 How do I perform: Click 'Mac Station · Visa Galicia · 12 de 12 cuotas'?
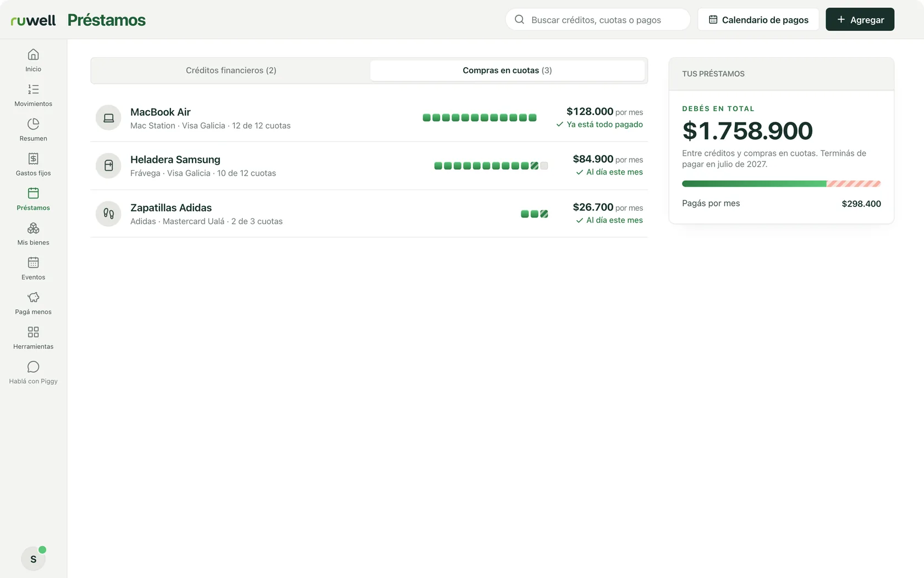click(x=211, y=126)
